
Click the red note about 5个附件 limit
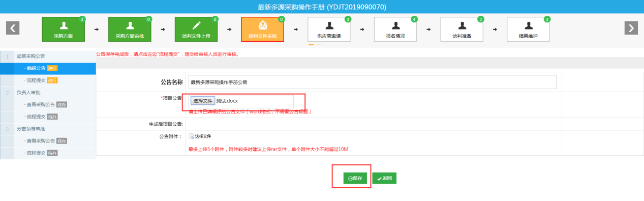tap(268, 149)
